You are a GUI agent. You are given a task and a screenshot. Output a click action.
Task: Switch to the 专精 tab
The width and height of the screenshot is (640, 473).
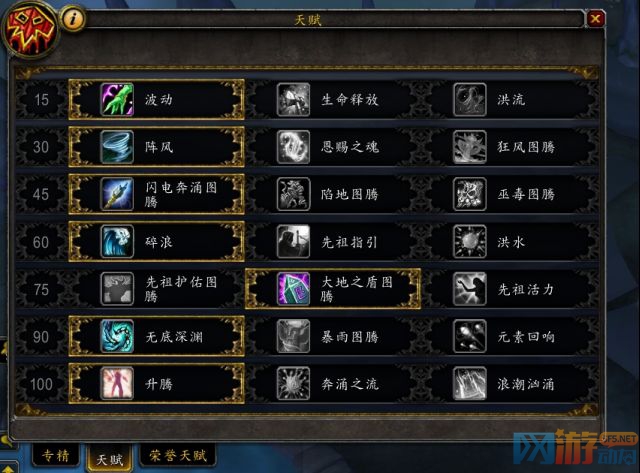pyautogui.click(x=56, y=455)
